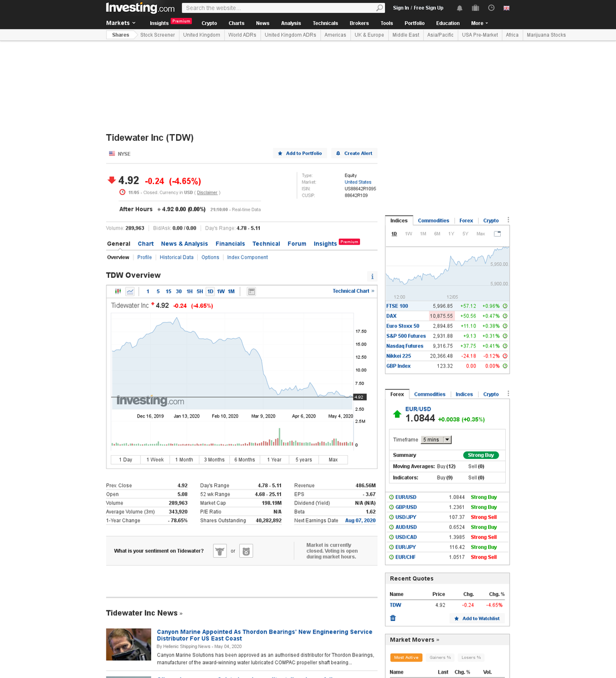Expand the Markets menu

(x=121, y=23)
